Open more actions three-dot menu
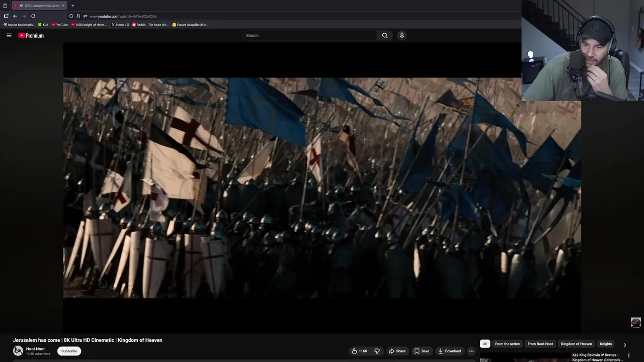This screenshot has width=644, height=362. point(471,351)
